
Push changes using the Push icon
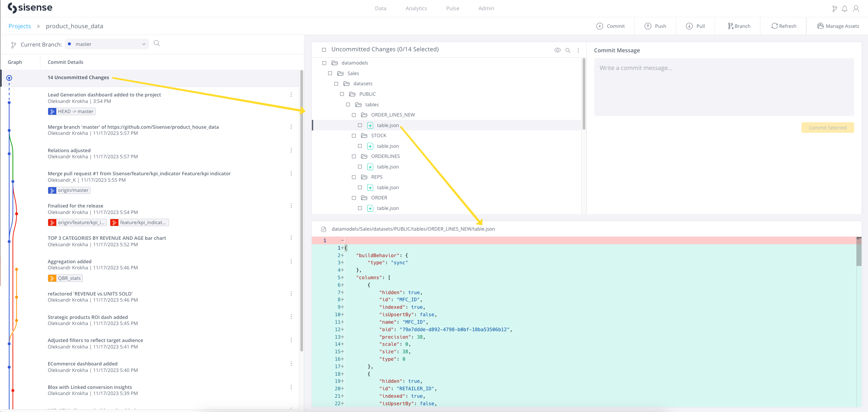point(648,26)
